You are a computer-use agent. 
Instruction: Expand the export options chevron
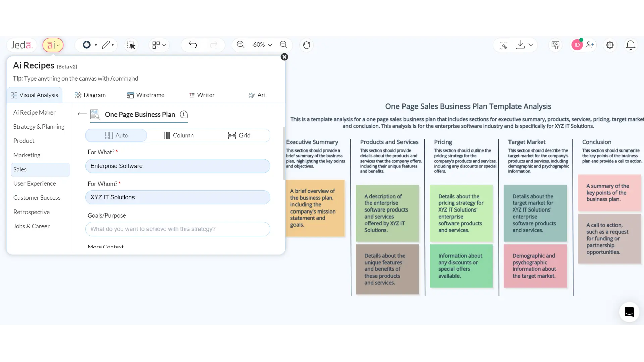point(531,45)
